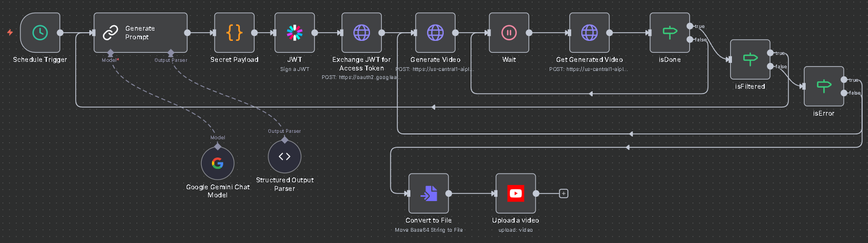Open Exchange JWT for Access Token node

361,33
